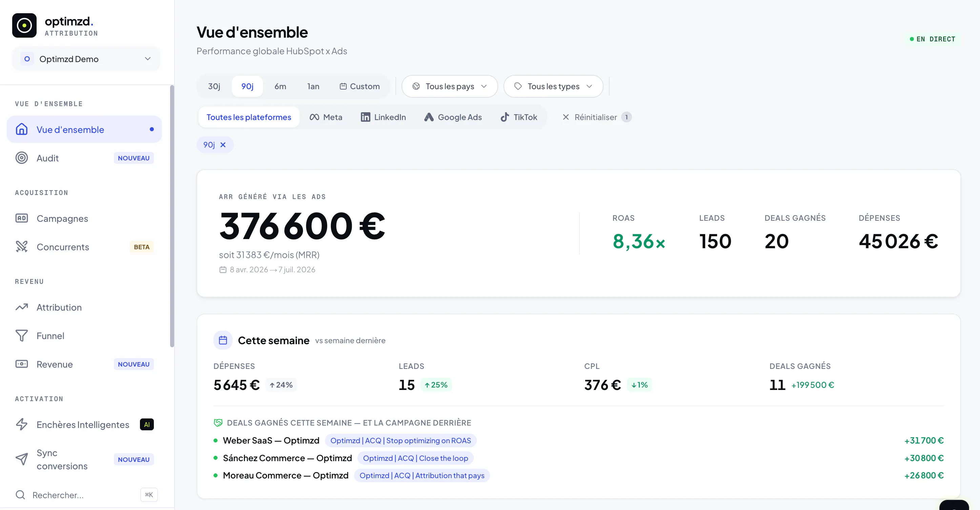This screenshot has height=510, width=980.
Task: Filter by TikTok platform
Action: click(519, 117)
